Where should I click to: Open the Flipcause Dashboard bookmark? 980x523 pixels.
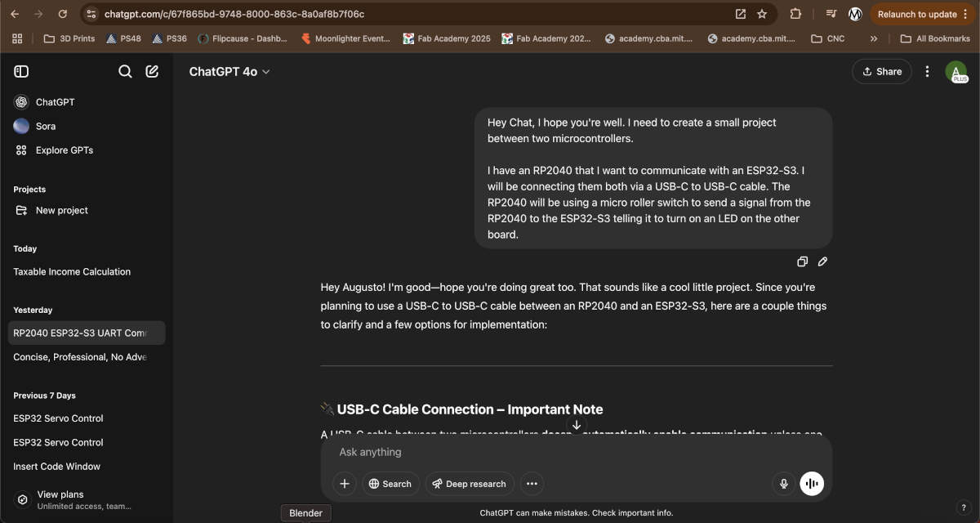pyautogui.click(x=242, y=38)
